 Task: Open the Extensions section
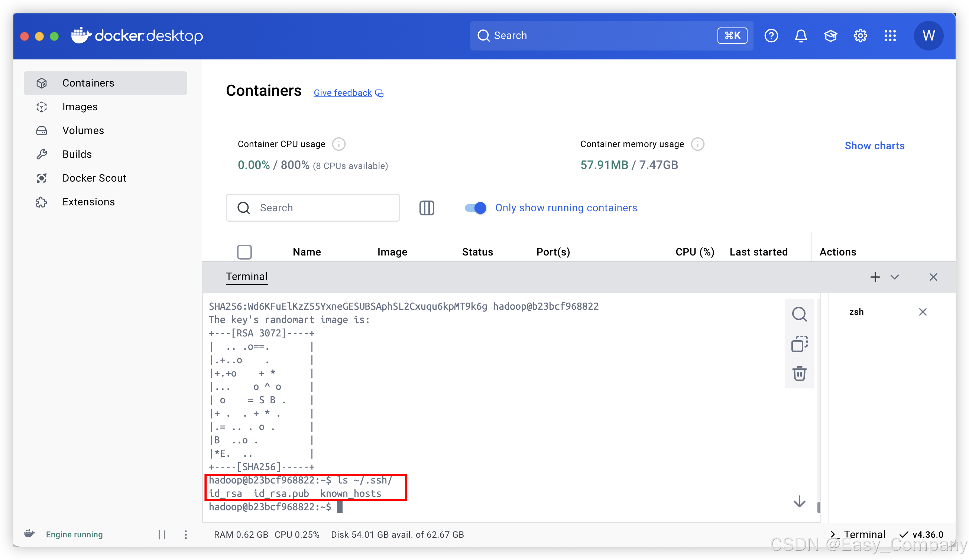(x=106, y=202)
